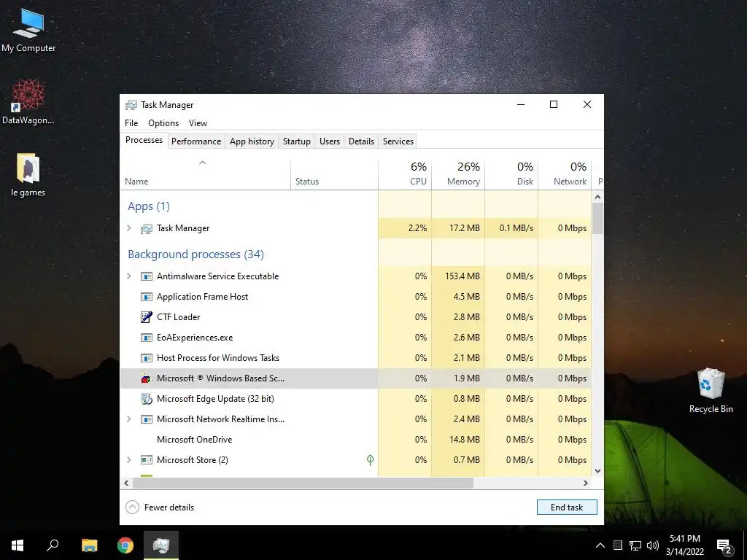Viewport: 747px width, 560px height.
Task: Click the Background processes (34) heading
Action: coord(196,254)
